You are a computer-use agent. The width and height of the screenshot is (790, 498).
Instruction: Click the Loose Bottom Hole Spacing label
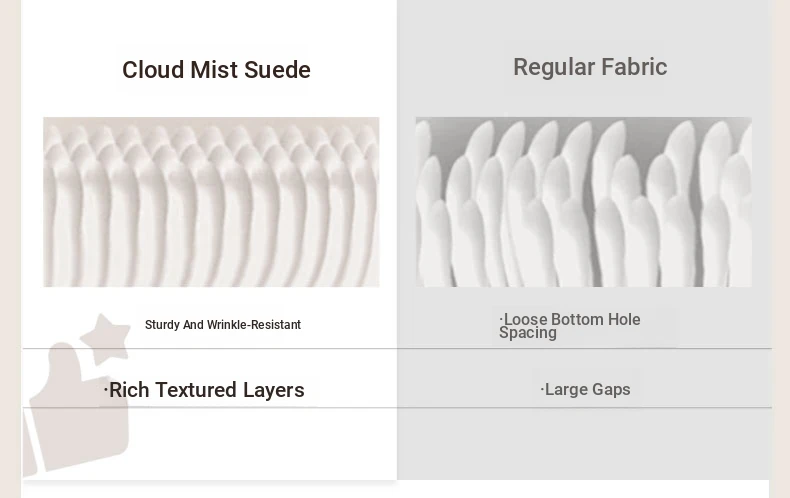569,326
